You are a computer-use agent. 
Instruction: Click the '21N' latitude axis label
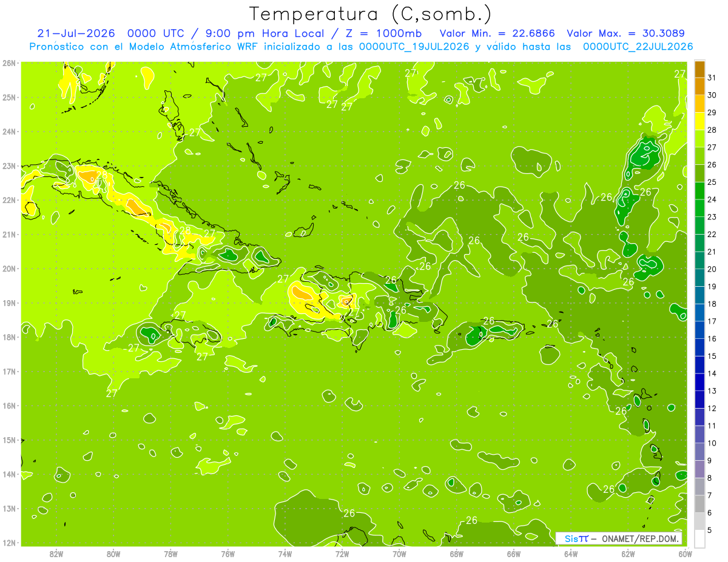[9, 234]
